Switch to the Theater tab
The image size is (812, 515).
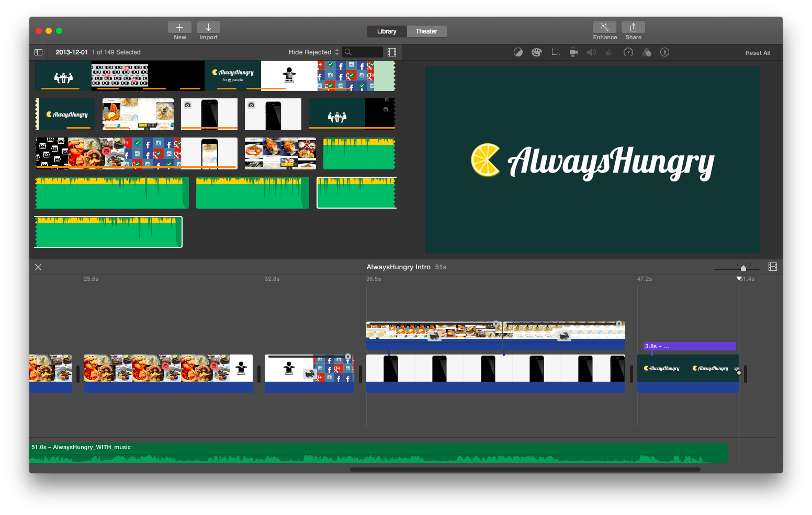[426, 31]
